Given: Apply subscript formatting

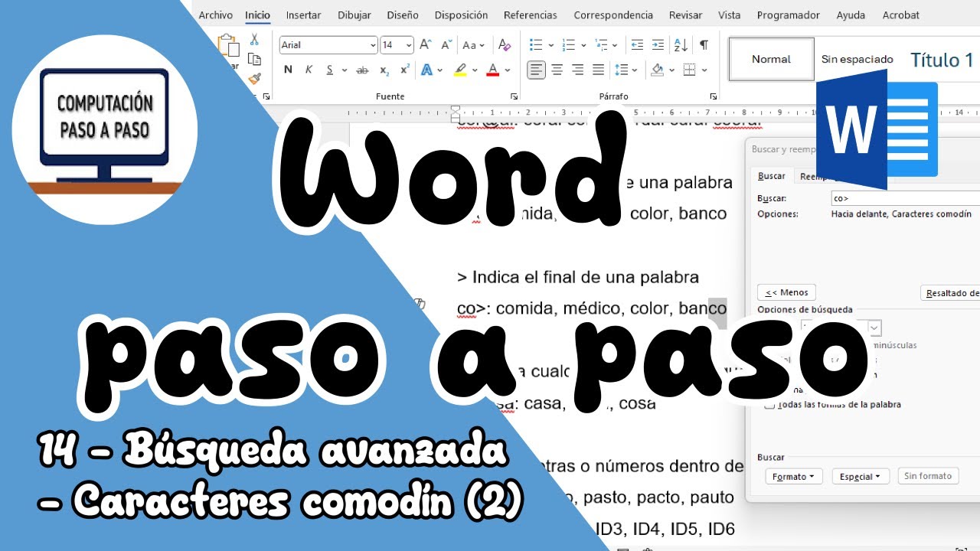Looking at the screenshot, I should coord(384,70).
